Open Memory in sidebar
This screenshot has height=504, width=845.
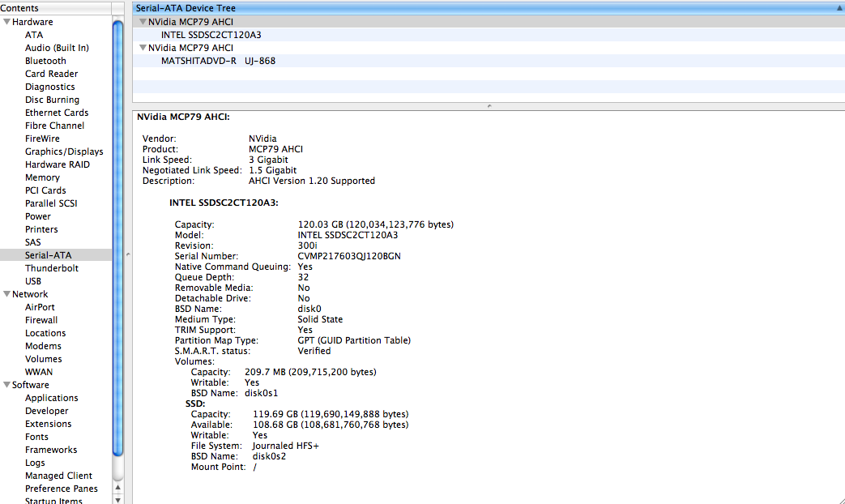coord(42,177)
